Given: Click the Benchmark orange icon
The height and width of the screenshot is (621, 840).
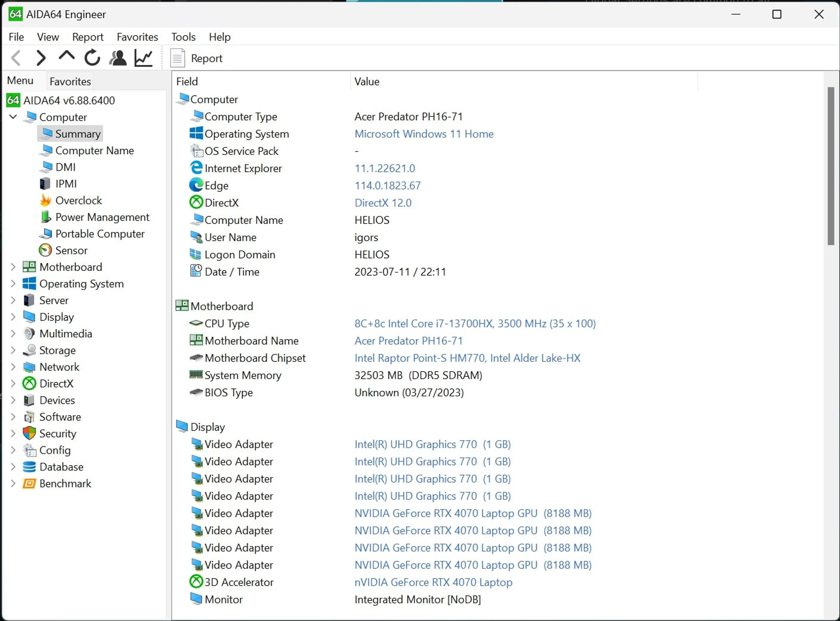Looking at the screenshot, I should (29, 484).
